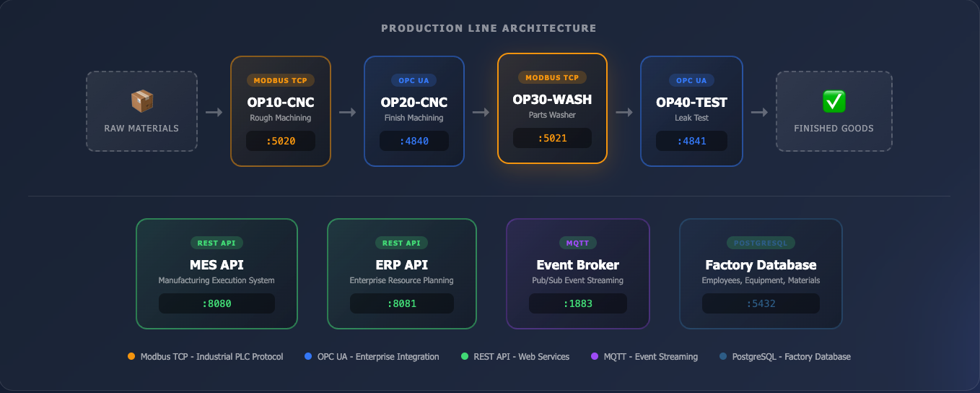Open the OP40-TEST Leak Test station
This screenshot has height=393, width=980.
coord(691,111)
